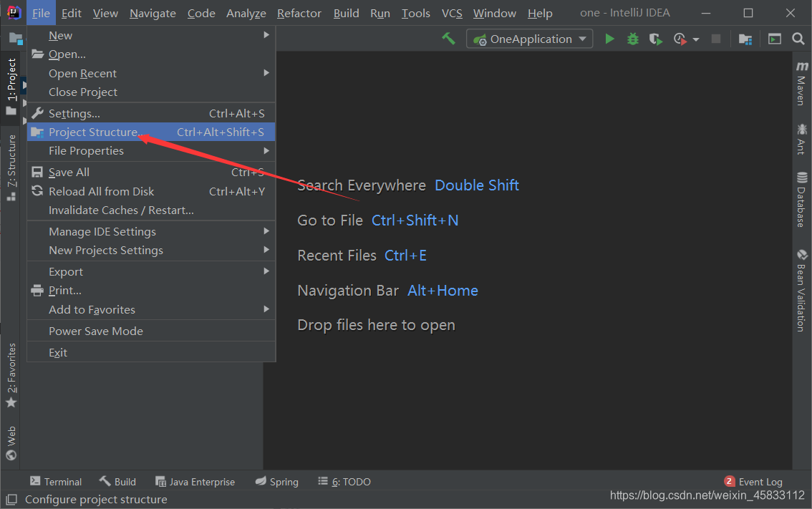Viewport: 812px width, 509px height.
Task: Open the View menu
Action: click(105, 13)
